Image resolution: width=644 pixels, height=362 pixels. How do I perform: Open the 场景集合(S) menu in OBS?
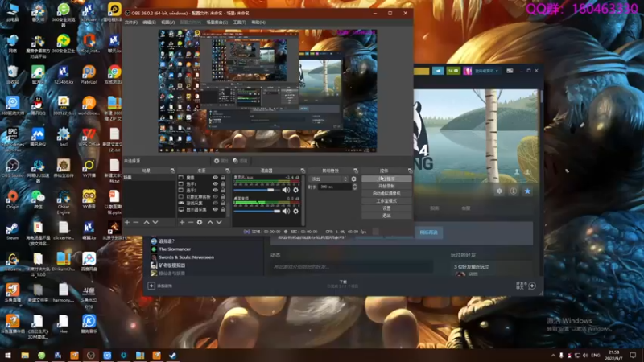[217, 23]
